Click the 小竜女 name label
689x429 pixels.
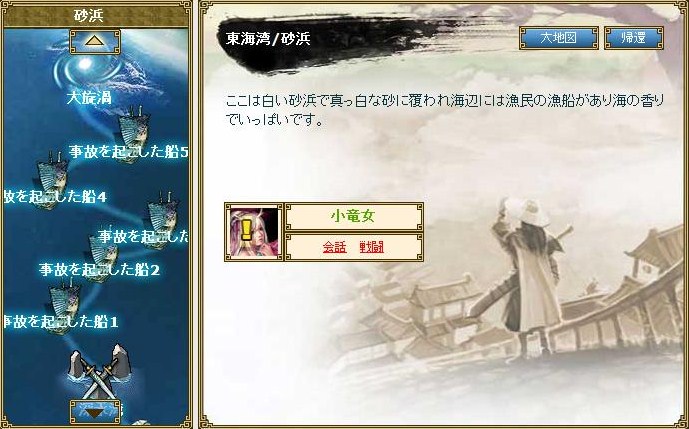coord(354,216)
